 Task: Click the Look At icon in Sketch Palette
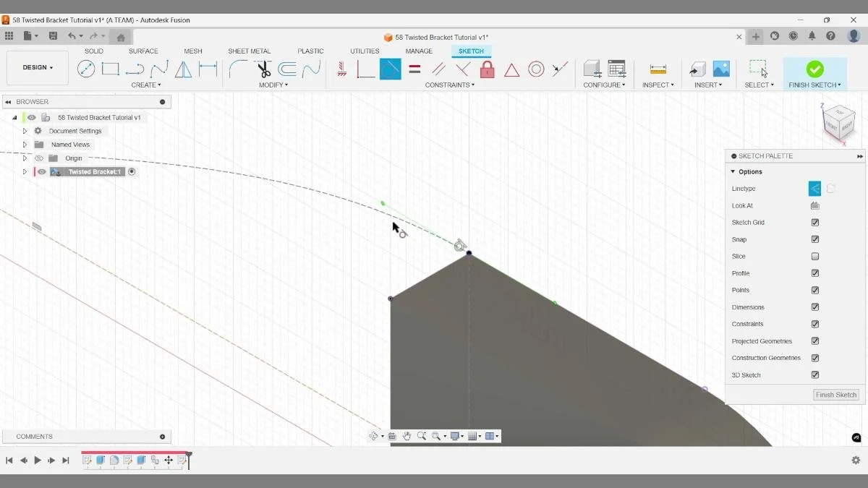[814, 205]
